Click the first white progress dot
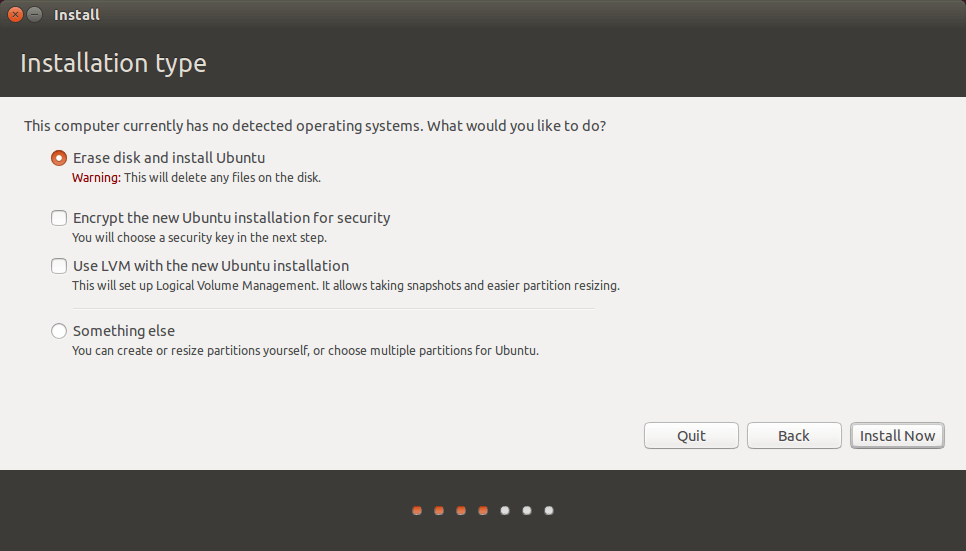The image size is (966, 551). coord(505,510)
